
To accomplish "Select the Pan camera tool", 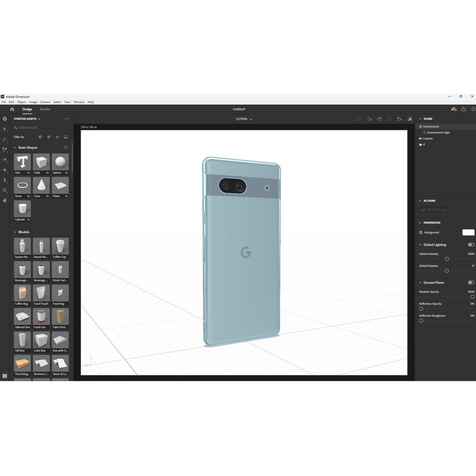I will click(4, 170).
